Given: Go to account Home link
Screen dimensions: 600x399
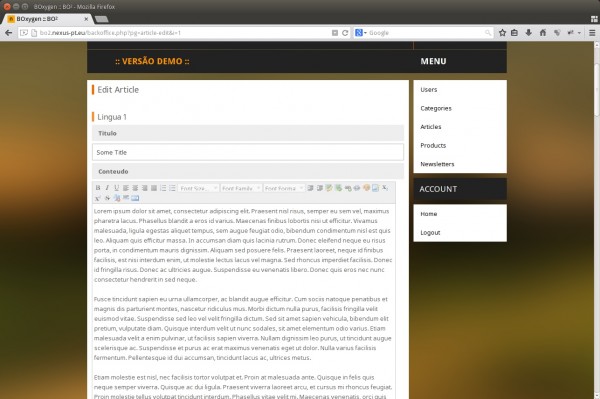Looking at the screenshot, I should click(429, 214).
